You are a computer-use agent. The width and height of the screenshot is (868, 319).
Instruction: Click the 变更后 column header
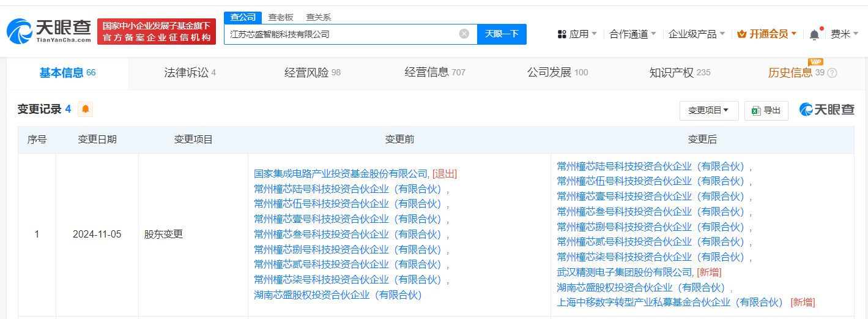pyautogui.click(x=702, y=140)
